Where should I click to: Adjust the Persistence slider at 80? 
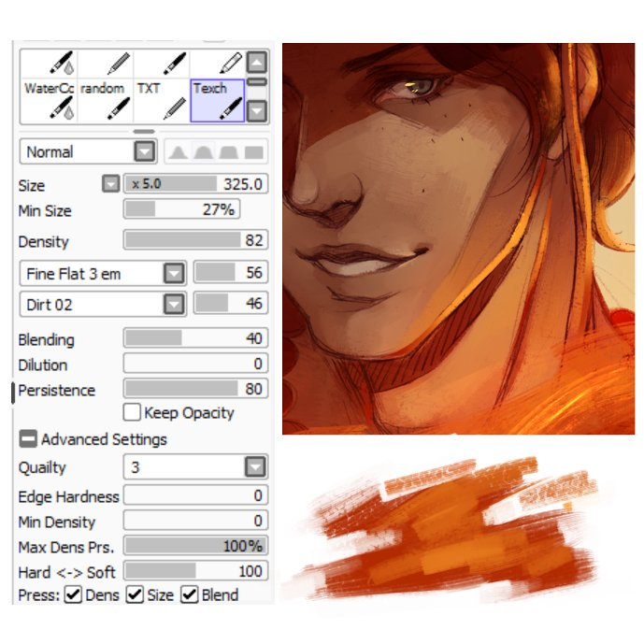[195, 389]
